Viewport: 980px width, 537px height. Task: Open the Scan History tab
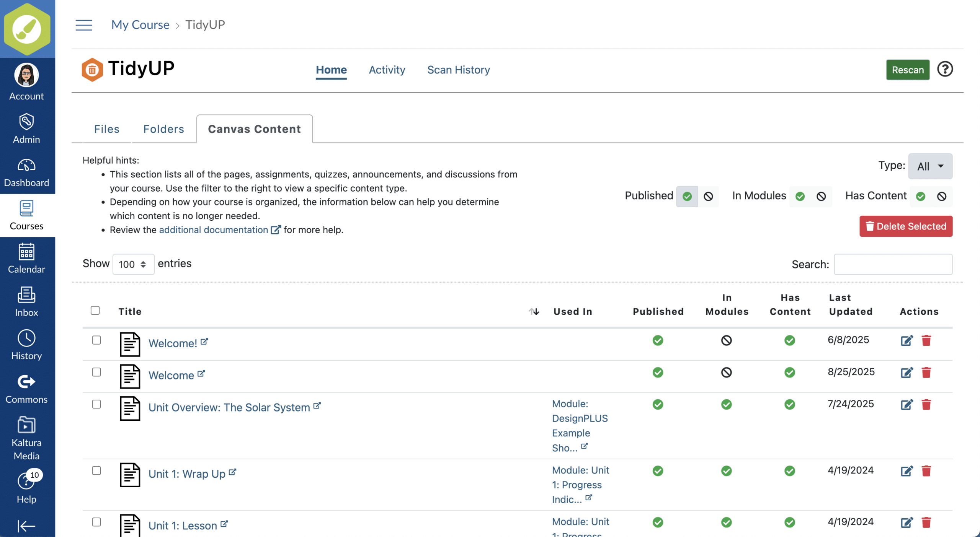click(x=458, y=70)
